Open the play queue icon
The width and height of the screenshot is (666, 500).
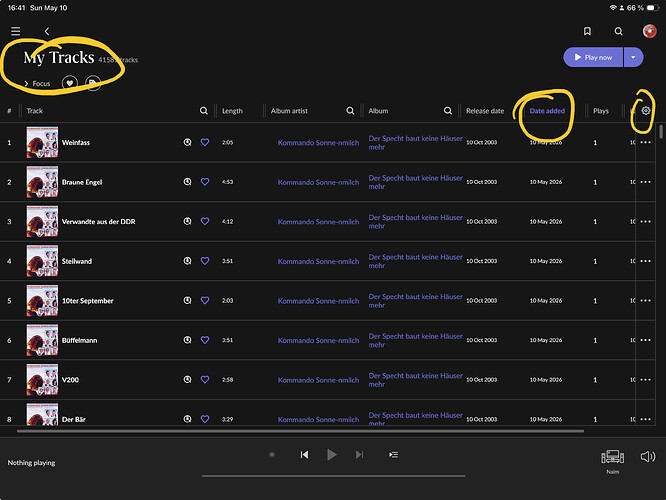[393, 455]
